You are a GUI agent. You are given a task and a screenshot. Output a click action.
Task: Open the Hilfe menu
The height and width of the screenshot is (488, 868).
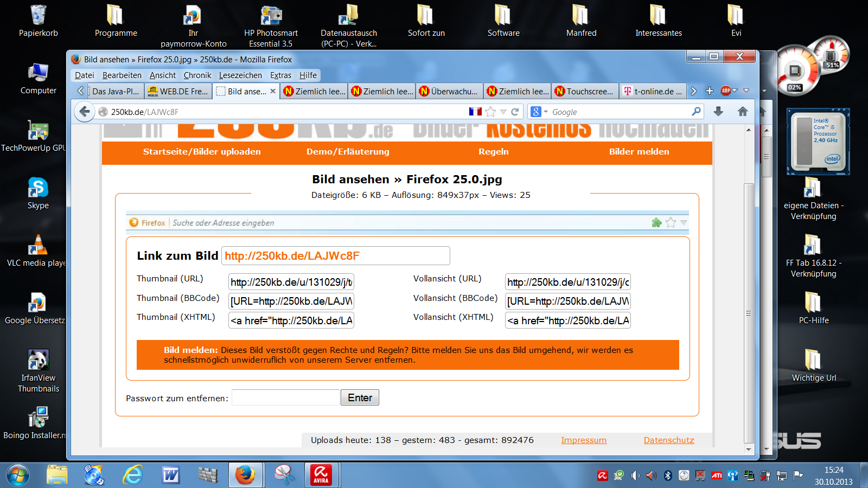tap(308, 75)
